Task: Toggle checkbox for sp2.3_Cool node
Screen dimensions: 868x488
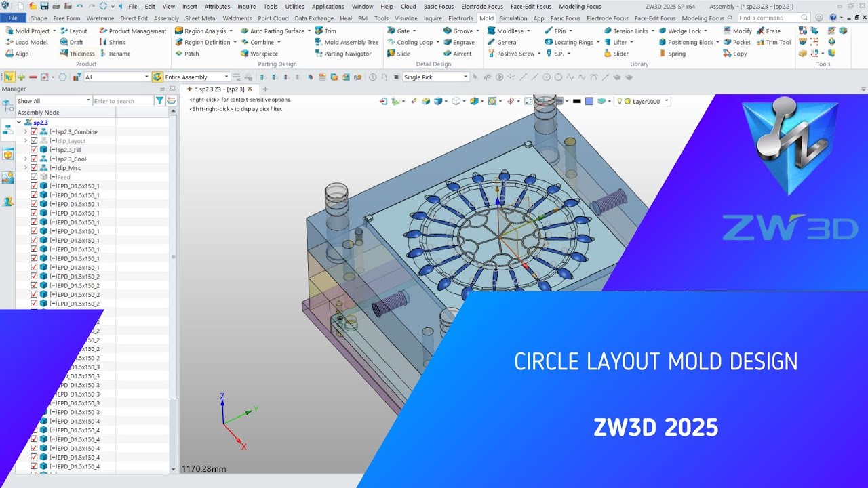Action: coord(34,159)
